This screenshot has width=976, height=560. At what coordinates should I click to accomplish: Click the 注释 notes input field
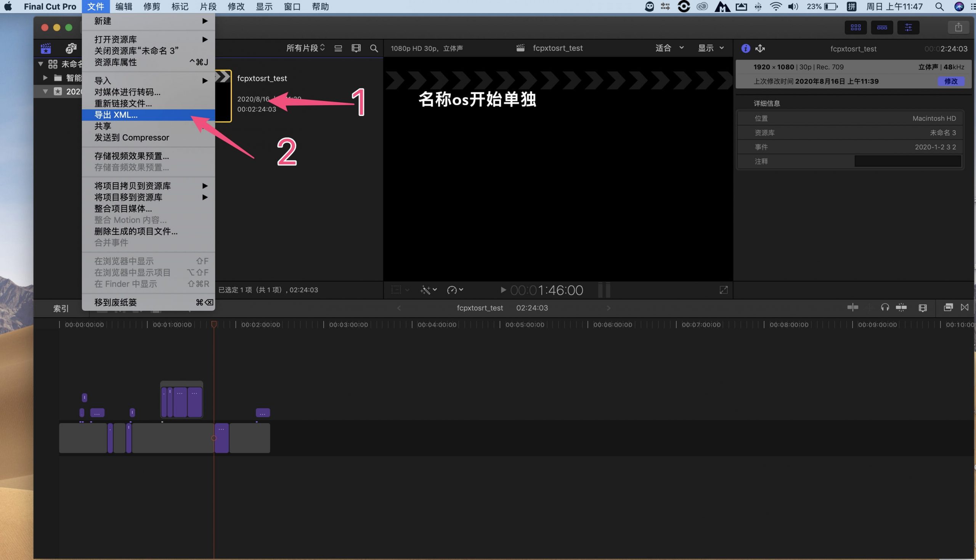pos(907,161)
